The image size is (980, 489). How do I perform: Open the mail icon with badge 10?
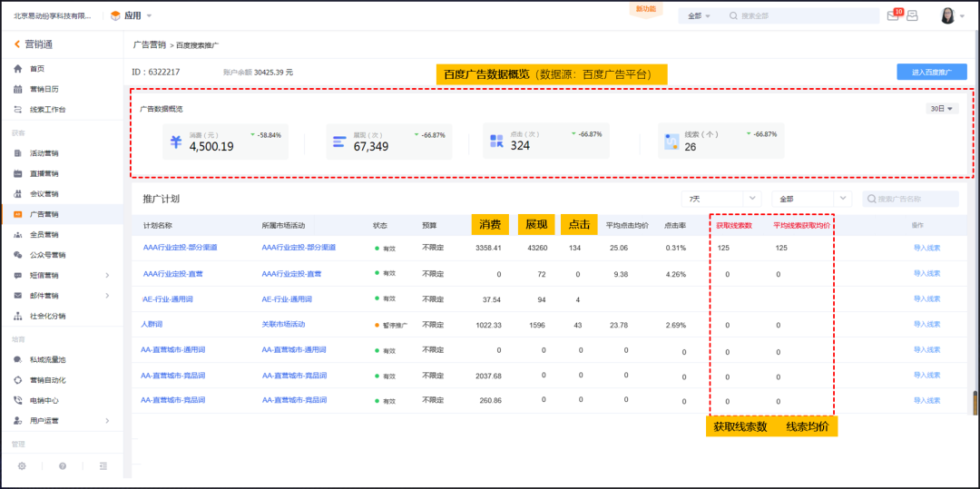pyautogui.click(x=894, y=15)
